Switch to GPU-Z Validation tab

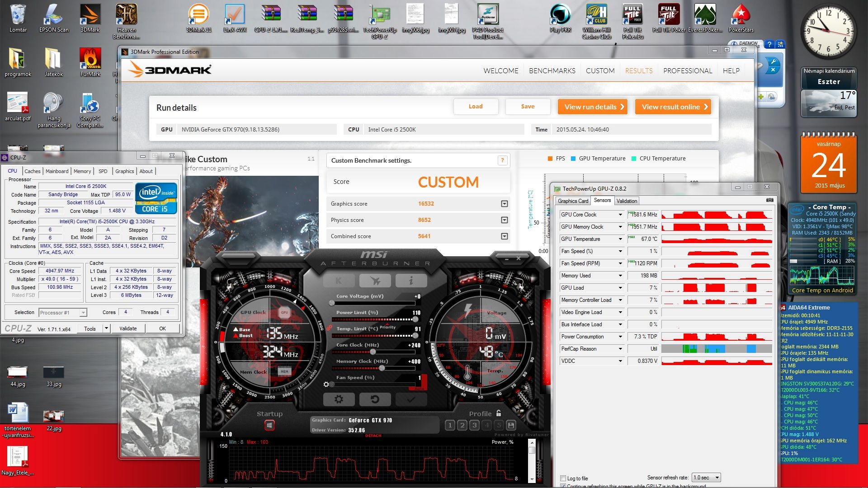(627, 201)
